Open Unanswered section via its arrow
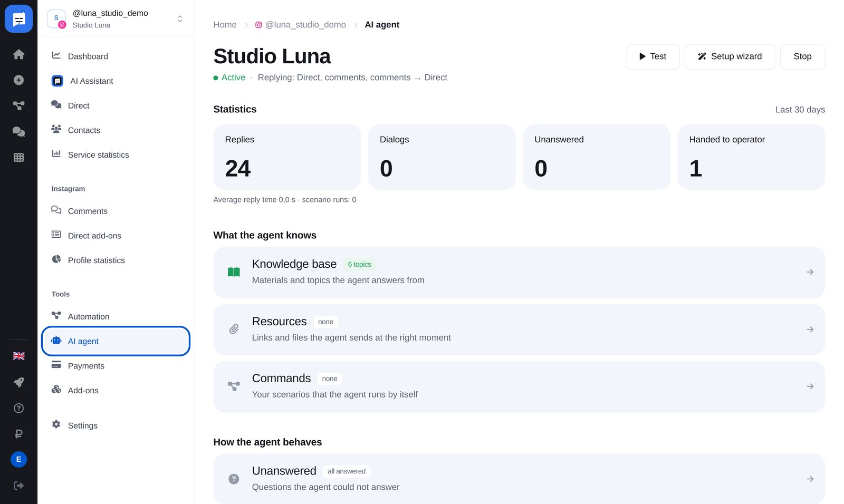844x504 pixels. coord(810,479)
